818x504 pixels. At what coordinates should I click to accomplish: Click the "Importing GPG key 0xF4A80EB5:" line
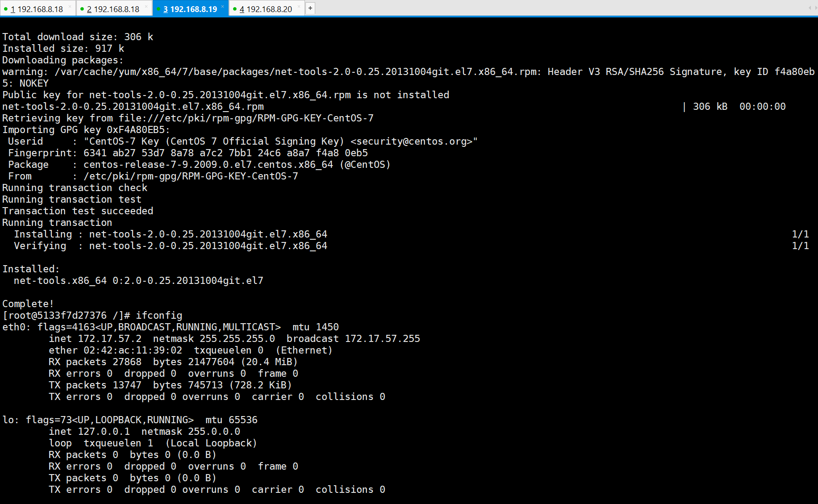(x=86, y=130)
